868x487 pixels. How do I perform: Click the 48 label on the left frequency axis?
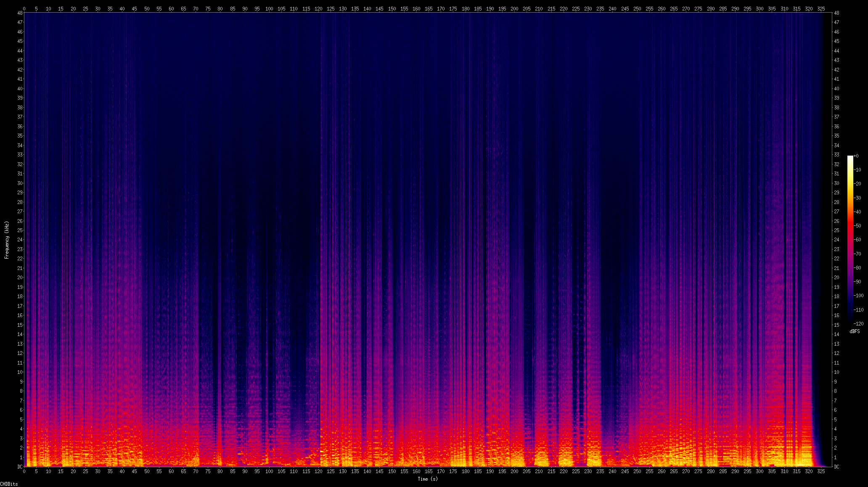[20, 13]
